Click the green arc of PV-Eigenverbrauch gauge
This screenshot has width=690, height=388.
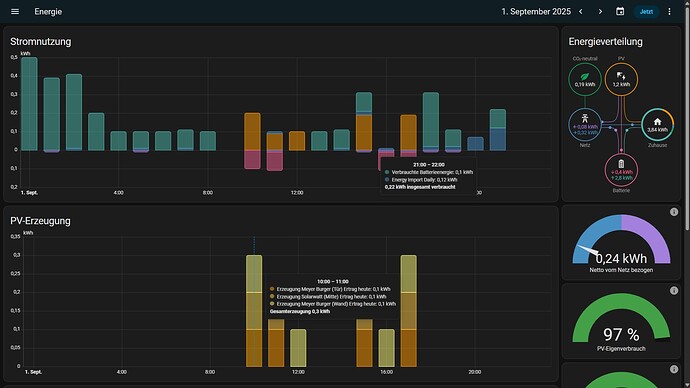(621, 301)
